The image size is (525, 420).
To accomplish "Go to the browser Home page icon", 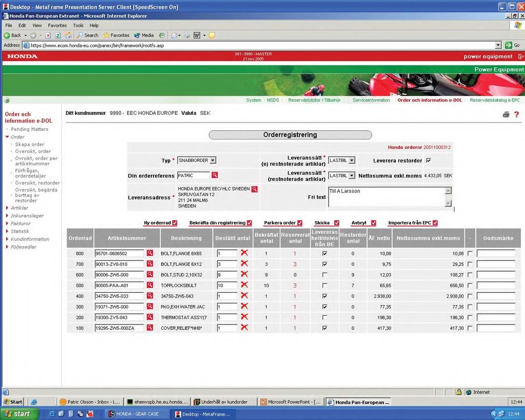I will [68, 35].
